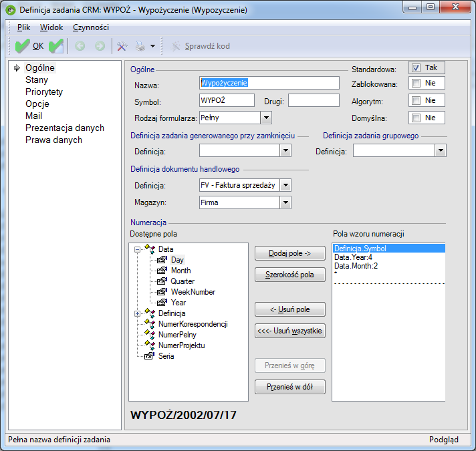
Task: Click the printer icon
Action: (x=140, y=46)
